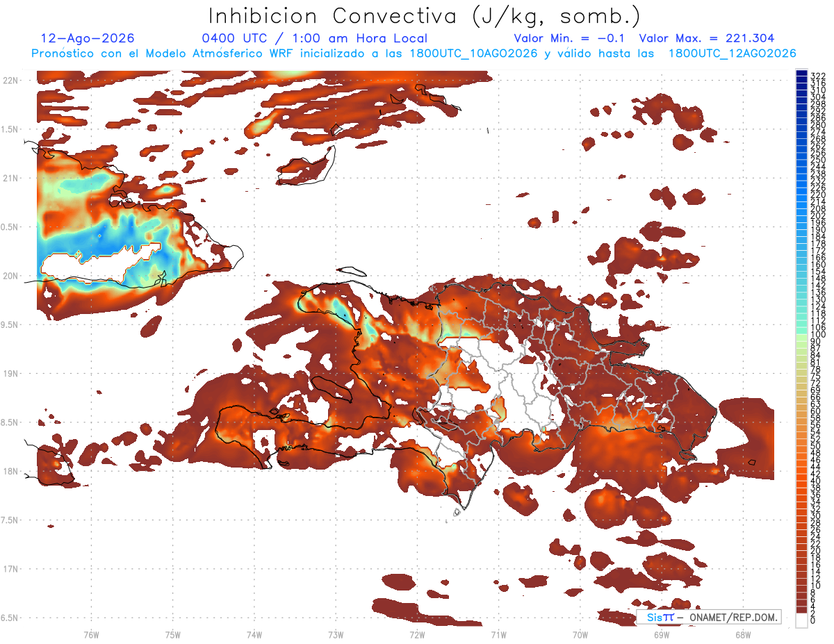834x644 pixels.
Task: Click the 68W longitude label
Action: [x=743, y=634]
